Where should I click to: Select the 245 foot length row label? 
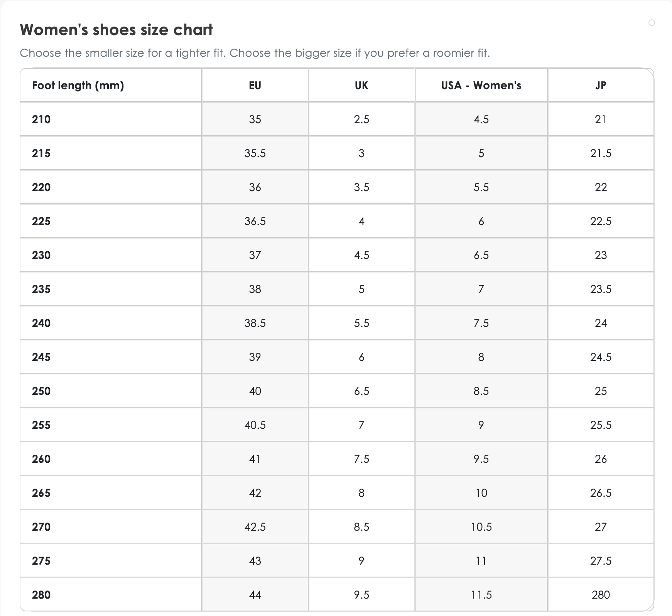[41, 357]
